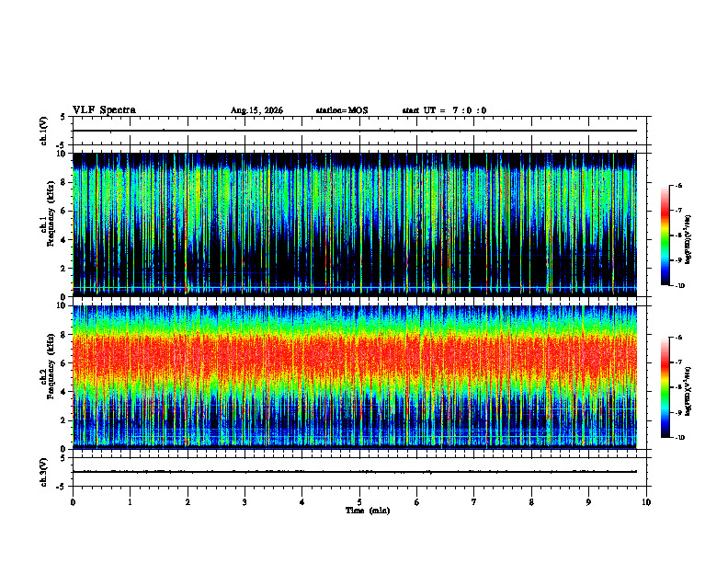The height and width of the screenshot is (563, 728).
Task: Click the "station=MOS" header label
Action: [x=342, y=110]
